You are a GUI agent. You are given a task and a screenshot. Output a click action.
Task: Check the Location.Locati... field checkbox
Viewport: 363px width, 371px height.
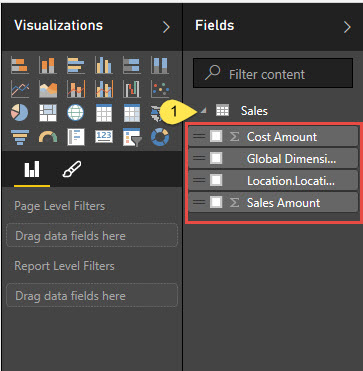click(216, 180)
